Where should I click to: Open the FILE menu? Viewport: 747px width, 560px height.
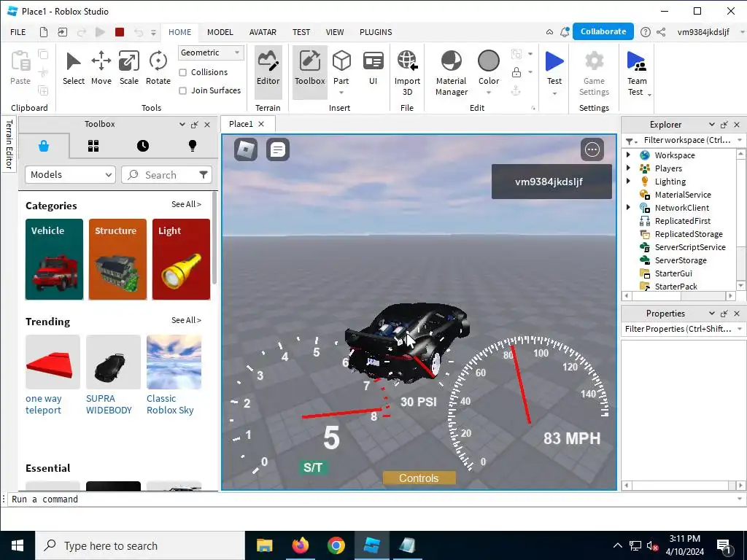(x=18, y=32)
